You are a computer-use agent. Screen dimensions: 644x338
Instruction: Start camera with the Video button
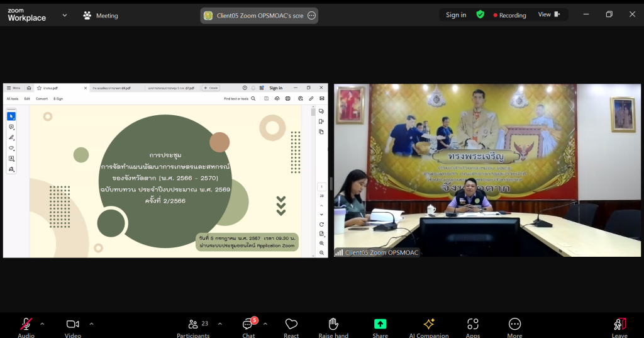pyautogui.click(x=73, y=328)
